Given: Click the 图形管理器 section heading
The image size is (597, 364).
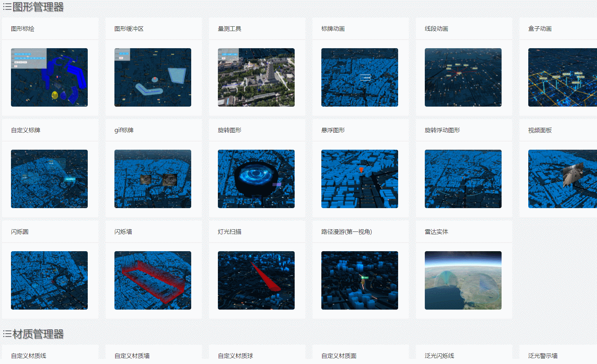Looking at the screenshot, I should [38, 7].
